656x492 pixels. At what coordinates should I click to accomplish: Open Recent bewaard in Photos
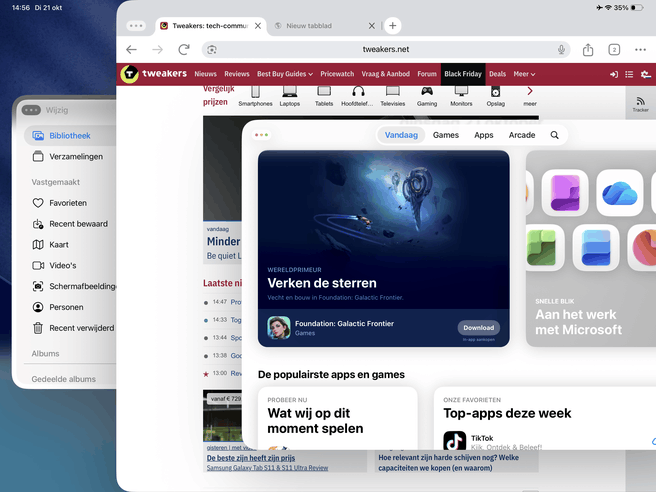[x=70, y=224]
